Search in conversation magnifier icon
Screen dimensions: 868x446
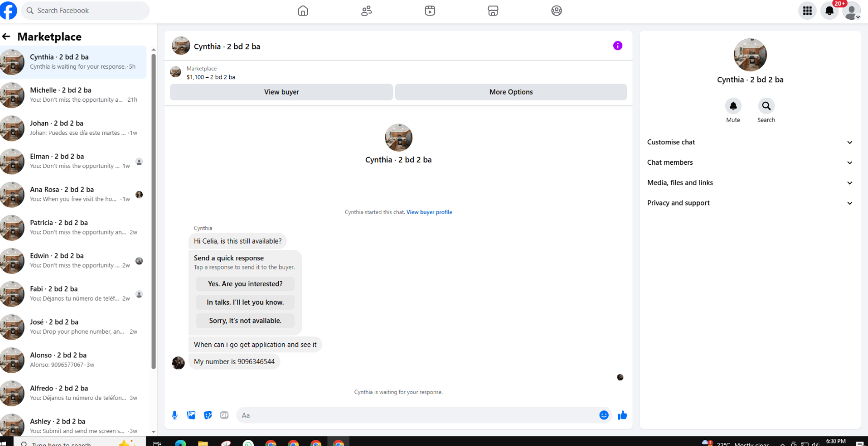click(766, 106)
